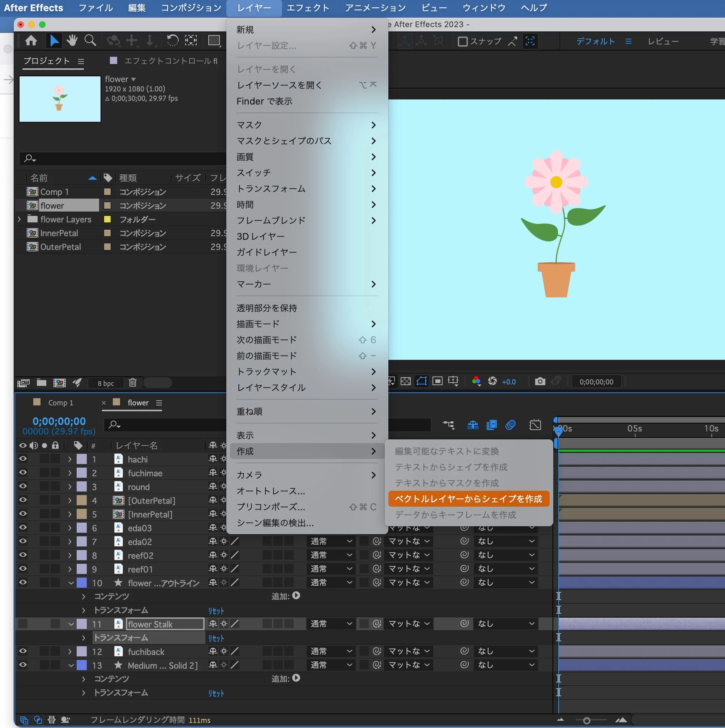Select the Hand tool in toolbar
Screen dimensions: 725x728
tap(72, 40)
